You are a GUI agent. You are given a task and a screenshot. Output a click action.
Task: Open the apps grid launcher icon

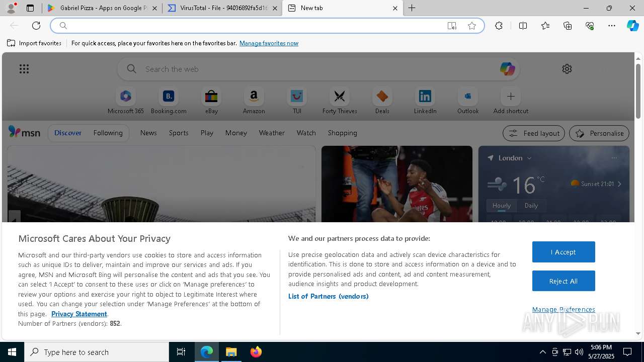24,69
